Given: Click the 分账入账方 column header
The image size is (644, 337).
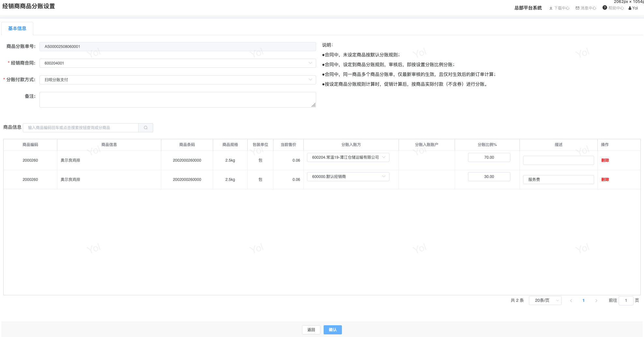Looking at the screenshot, I should pyautogui.click(x=351, y=145).
